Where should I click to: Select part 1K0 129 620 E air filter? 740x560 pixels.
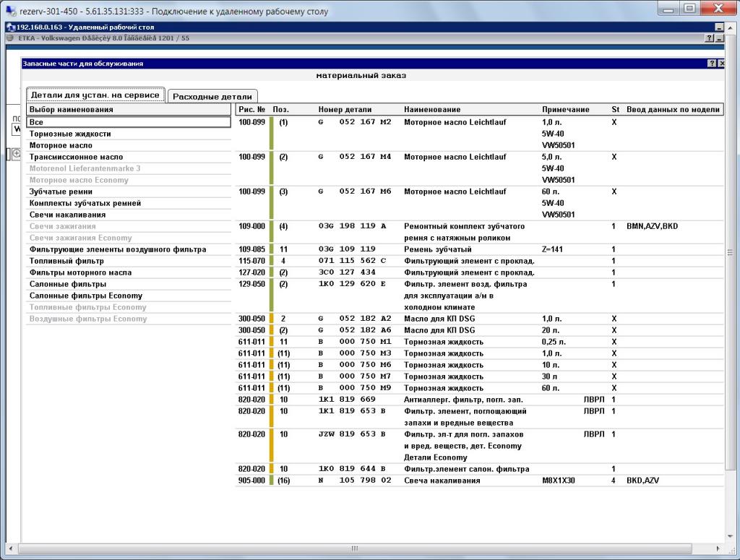[x=479, y=296]
